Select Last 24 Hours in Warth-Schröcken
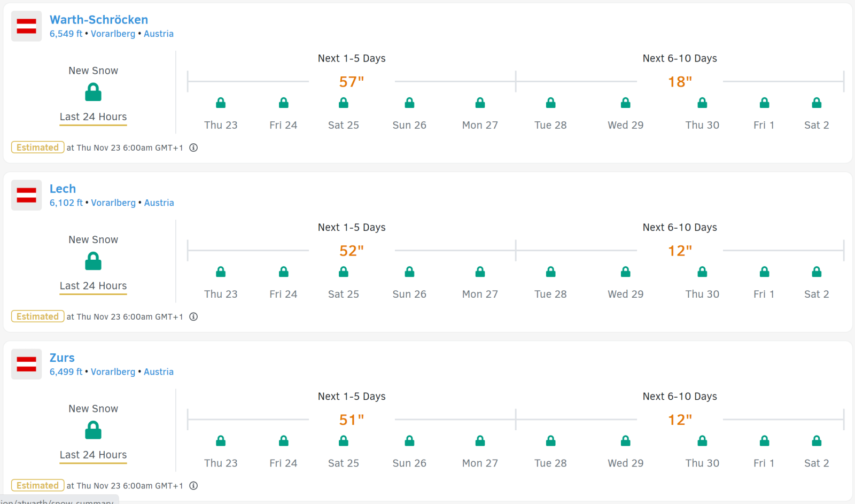The width and height of the screenshot is (855, 504). click(93, 117)
